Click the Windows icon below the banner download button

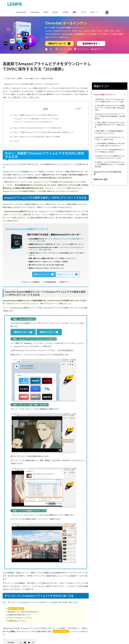46,49
